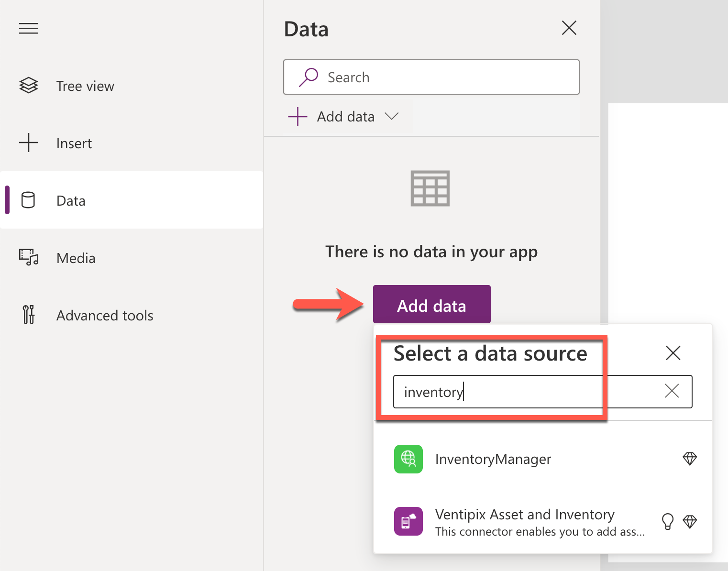Viewport: 728px width, 571px height.
Task: Click the Advanced tools icon
Action: pyautogui.click(x=29, y=315)
